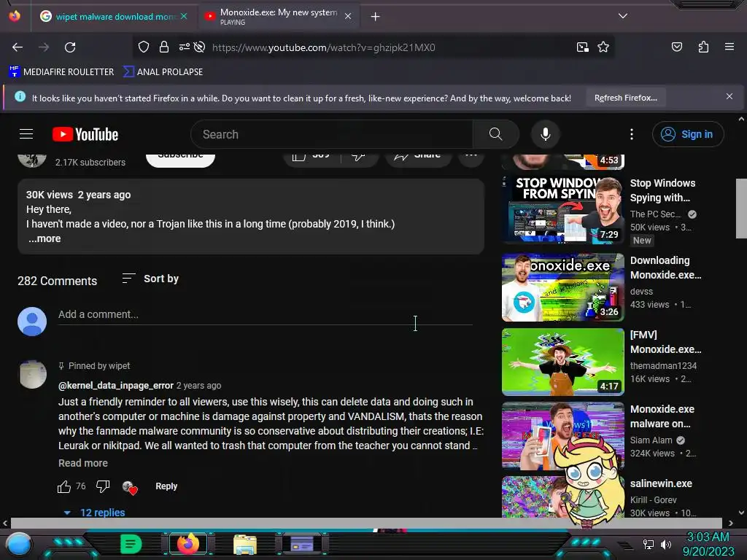The image size is (747, 560).
Task: Open Monoxide.exe malware on... video title
Action: (x=662, y=416)
